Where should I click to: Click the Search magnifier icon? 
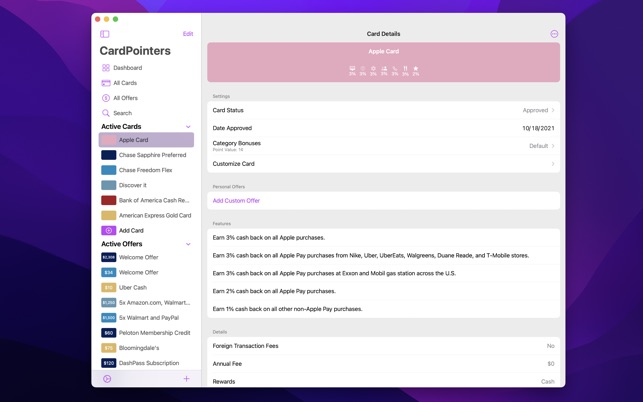[106, 113]
